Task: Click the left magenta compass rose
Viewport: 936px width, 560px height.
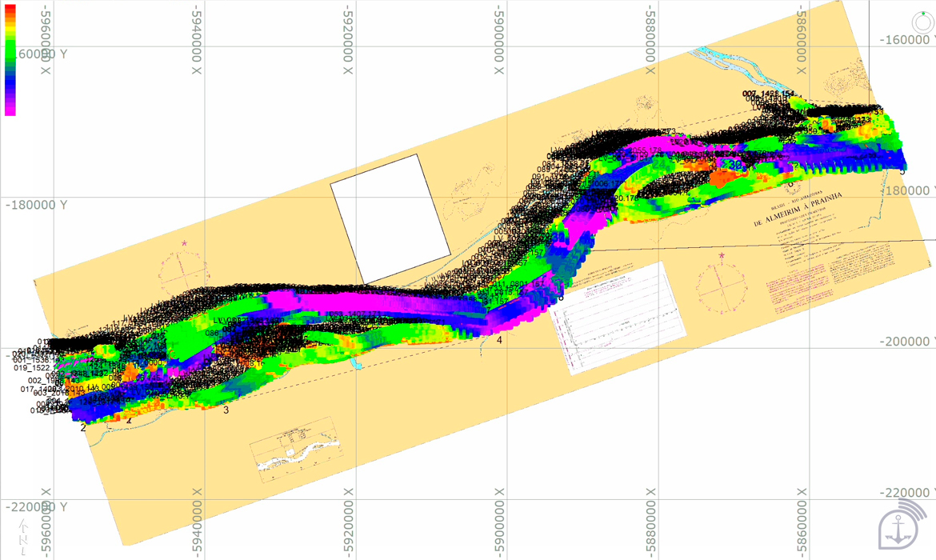Action: (184, 272)
